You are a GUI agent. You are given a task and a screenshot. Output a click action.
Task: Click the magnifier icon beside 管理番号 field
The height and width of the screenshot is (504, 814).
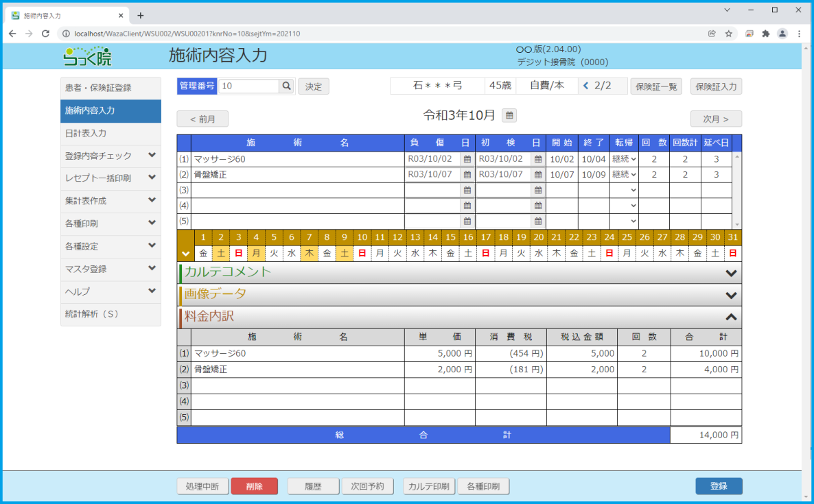[285, 86]
